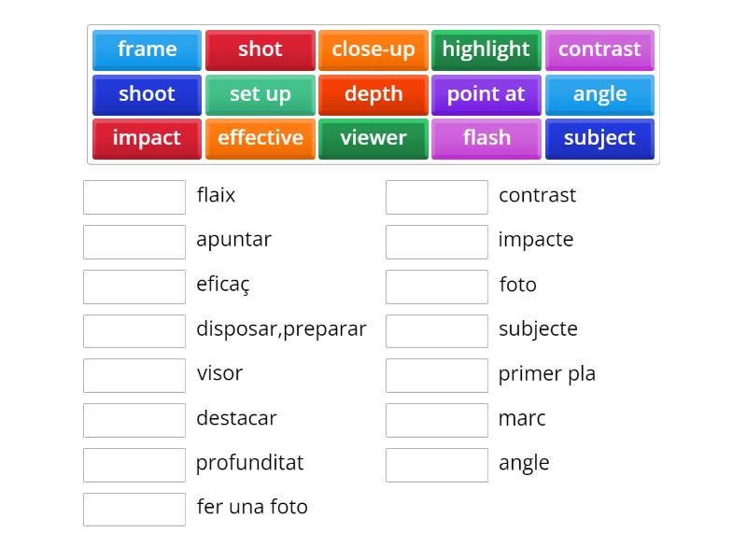Click the answer box beside "flaix"

coord(134,197)
